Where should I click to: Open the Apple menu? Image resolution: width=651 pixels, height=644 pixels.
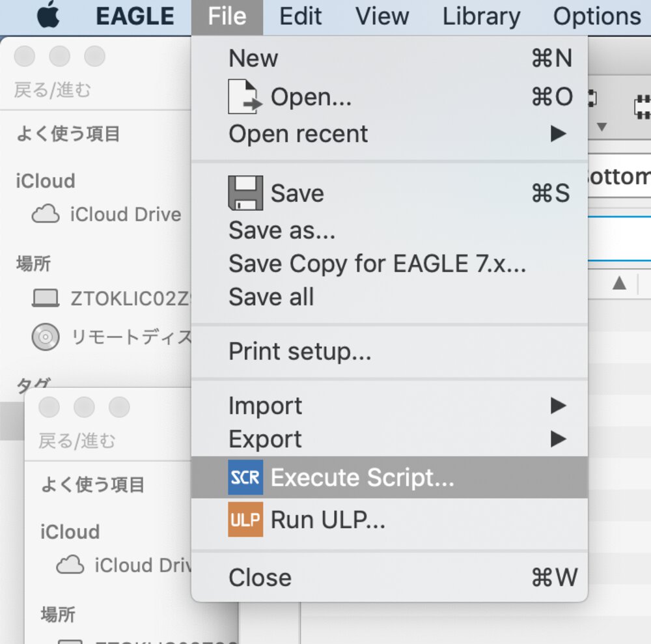(48, 15)
